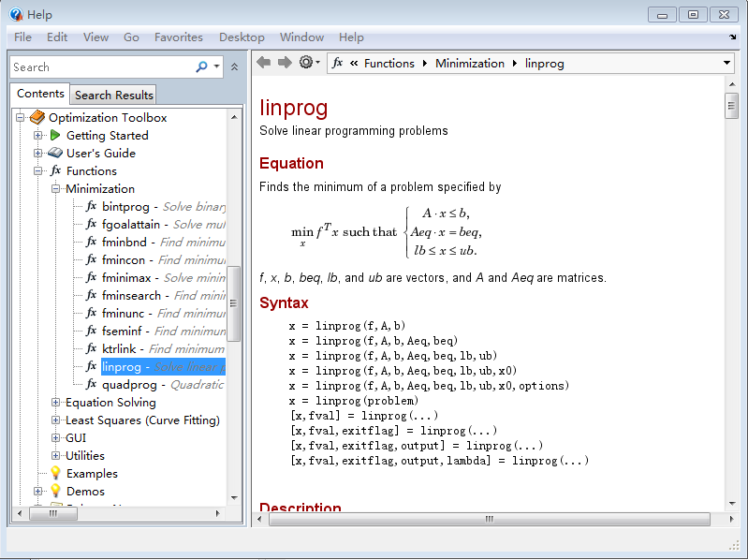Click the linprog breadcrumb item
The image size is (748, 560).
(544, 64)
